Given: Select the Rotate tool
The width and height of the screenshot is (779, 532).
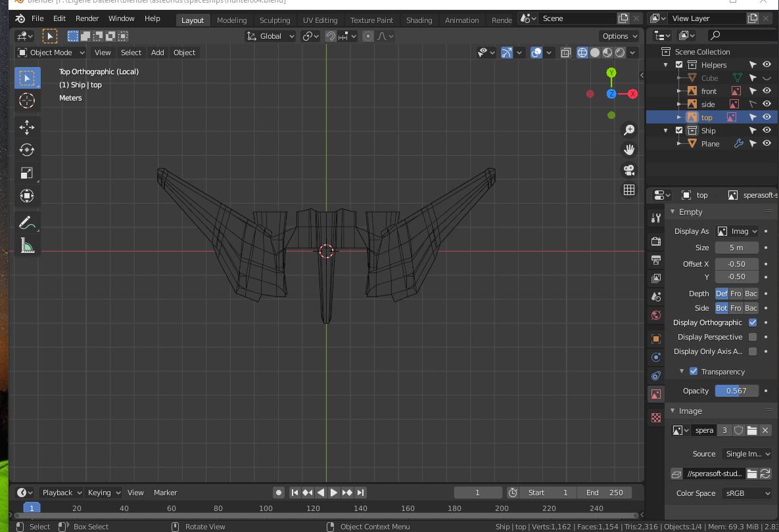Looking at the screenshot, I should coord(27,150).
